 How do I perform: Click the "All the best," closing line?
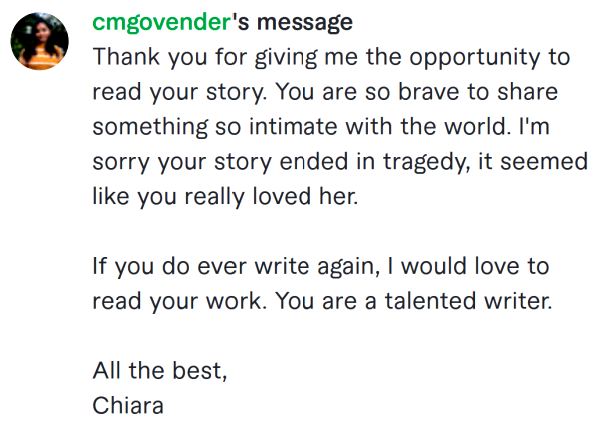(160, 370)
